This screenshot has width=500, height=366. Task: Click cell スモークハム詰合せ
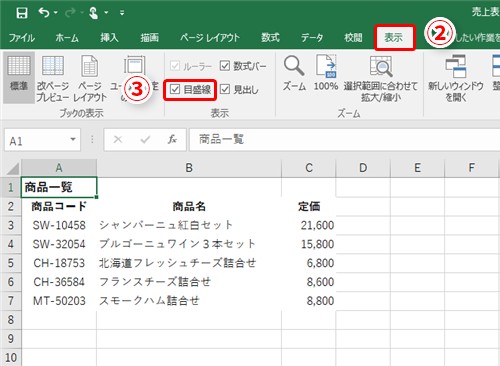pos(189,301)
